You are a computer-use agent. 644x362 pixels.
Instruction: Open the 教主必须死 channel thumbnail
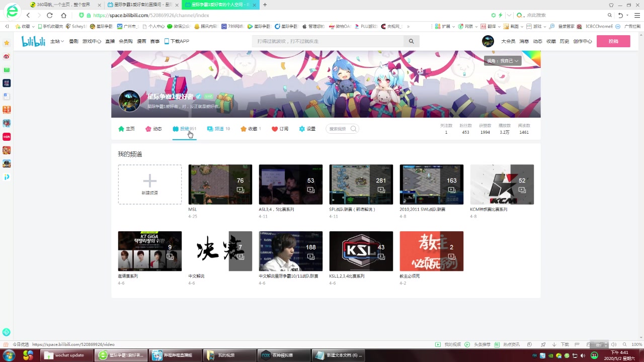point(432,251)
